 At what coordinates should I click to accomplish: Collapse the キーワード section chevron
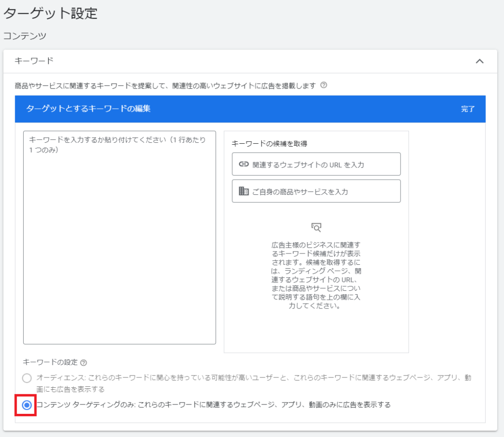point(479,61)
